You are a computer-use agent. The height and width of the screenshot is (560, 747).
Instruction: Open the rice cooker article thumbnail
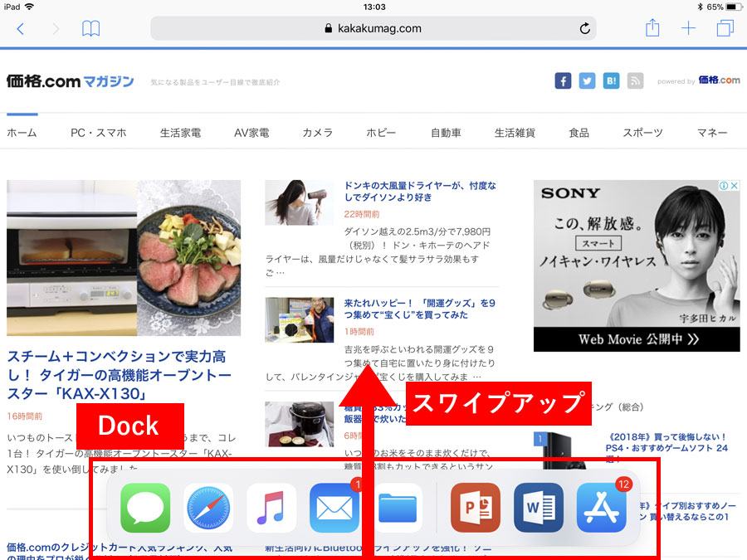(x=299, y=424)
